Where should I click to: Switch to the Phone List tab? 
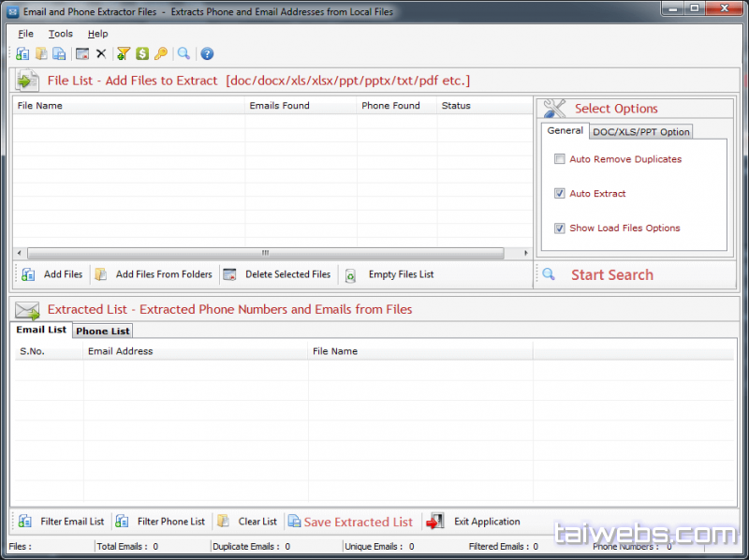click(x=103, y=331)
